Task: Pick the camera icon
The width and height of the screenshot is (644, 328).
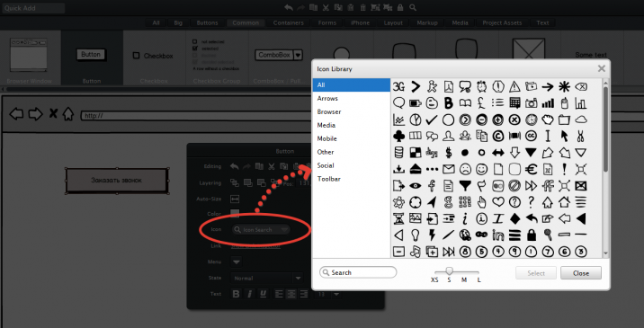Action: pos(531,103)
